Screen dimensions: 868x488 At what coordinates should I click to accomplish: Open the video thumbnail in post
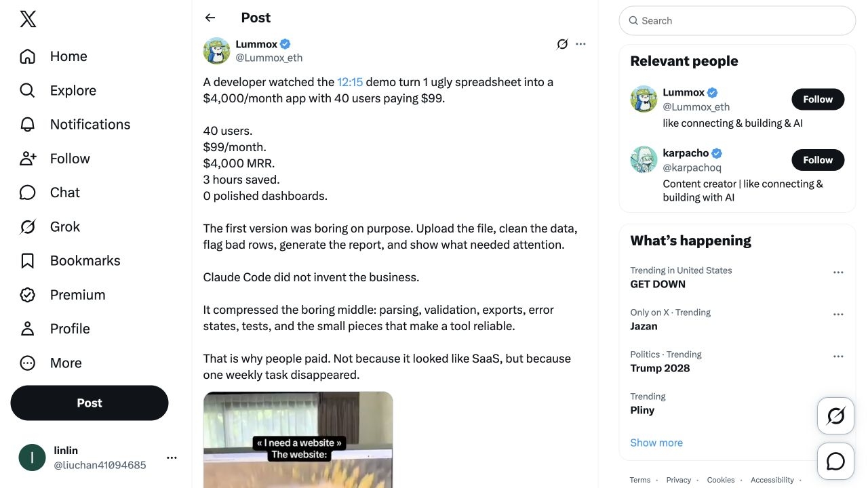click(298, 440)
